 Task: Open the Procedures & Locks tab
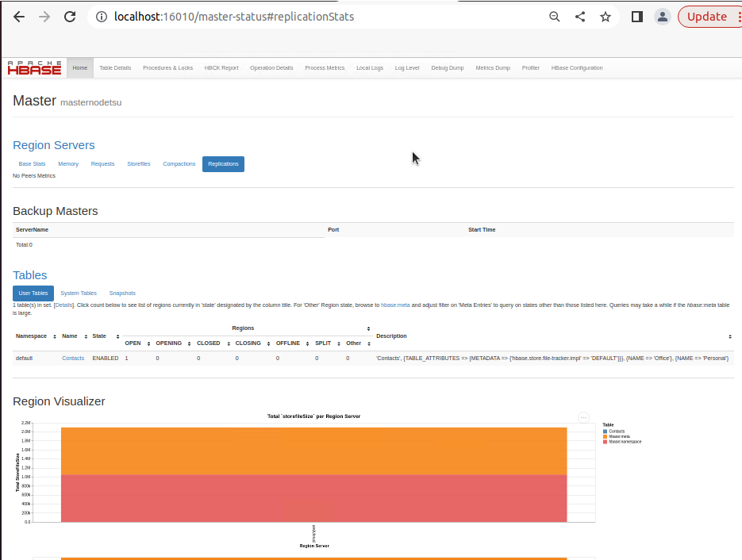pos(167,67)
